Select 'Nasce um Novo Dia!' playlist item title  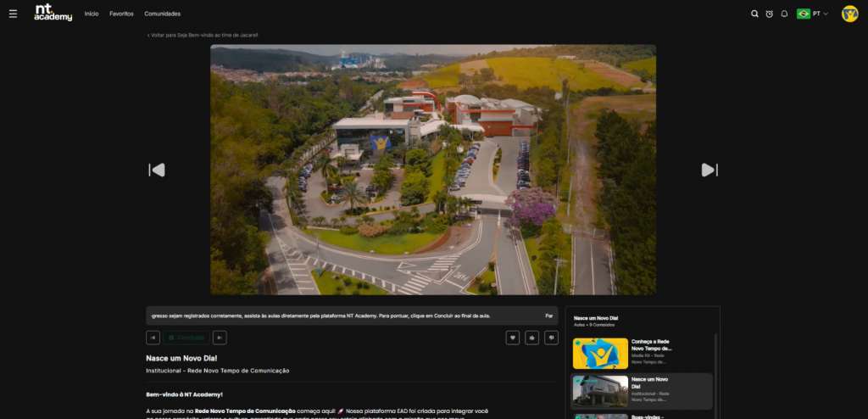[649, 383]
